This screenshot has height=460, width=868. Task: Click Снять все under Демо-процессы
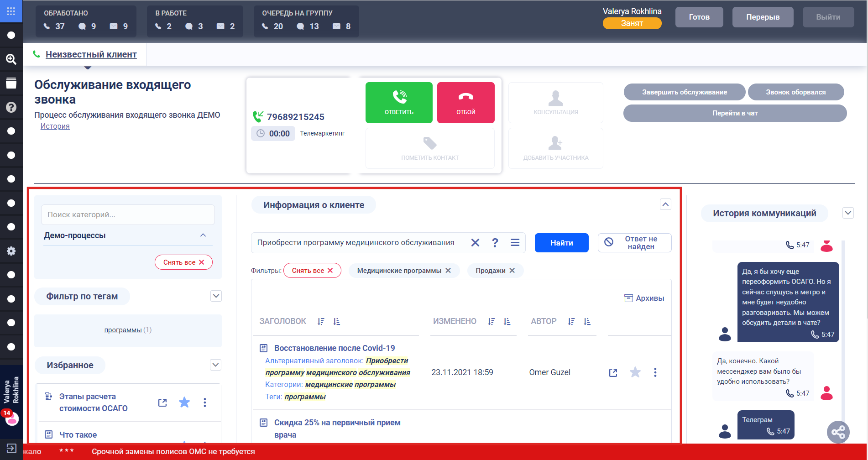tap(184, 262)
